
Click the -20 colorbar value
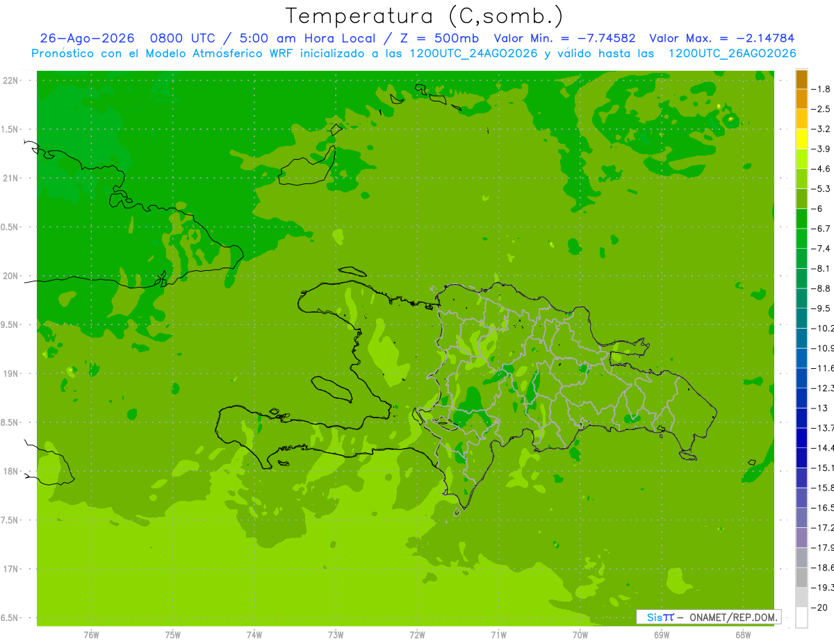coord(819,608)
